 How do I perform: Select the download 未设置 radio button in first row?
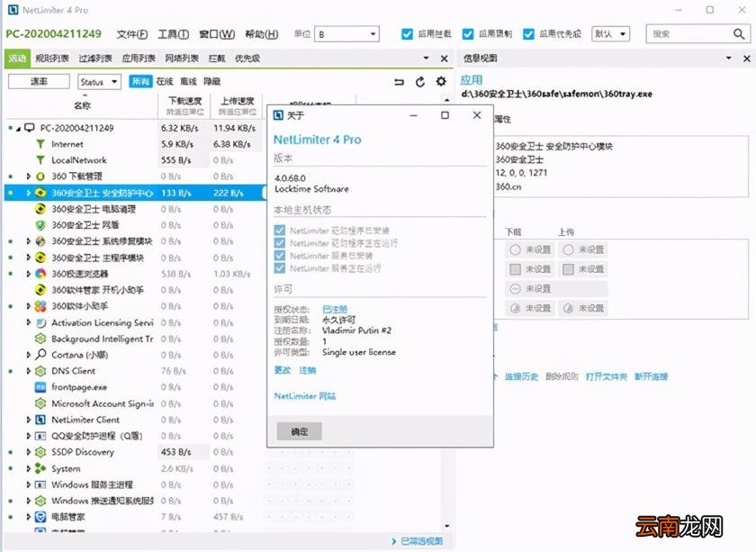tap(515, 249)
